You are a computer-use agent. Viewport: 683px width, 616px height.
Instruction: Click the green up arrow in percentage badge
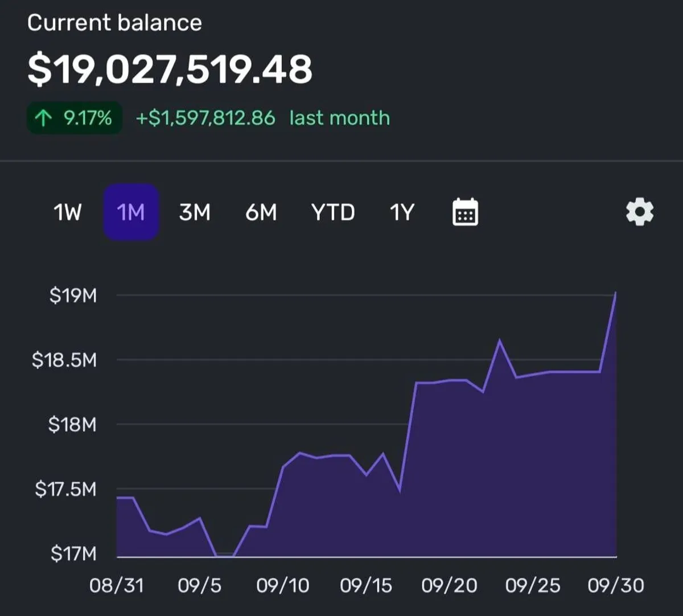[43, 118]
